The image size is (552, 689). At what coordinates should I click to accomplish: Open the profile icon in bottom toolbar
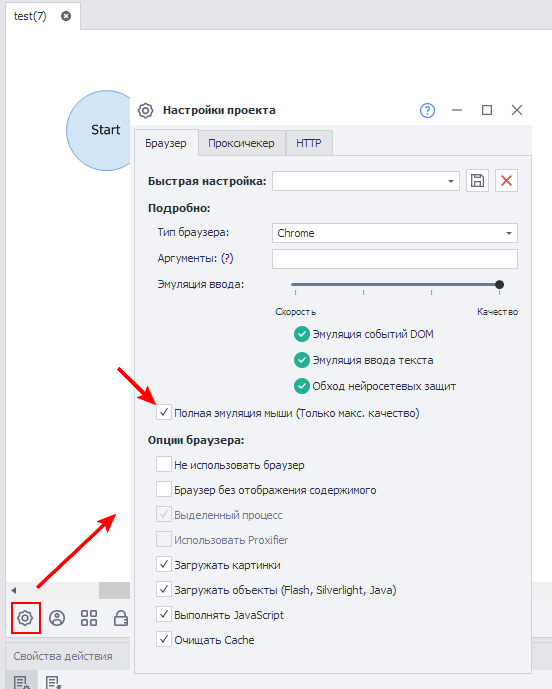tap(57, 618)
